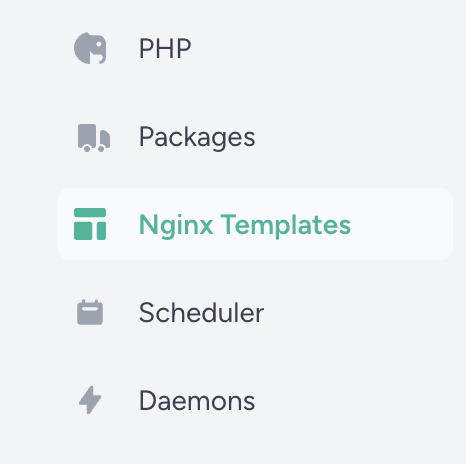Click the Daemons text label
466x464 pixels.
click(x=197, y=400)
